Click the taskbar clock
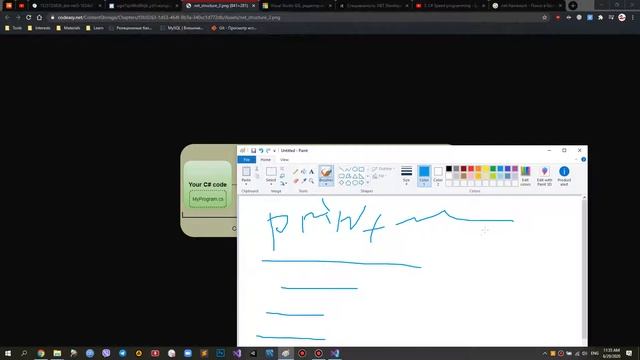 tap(611, 353)
